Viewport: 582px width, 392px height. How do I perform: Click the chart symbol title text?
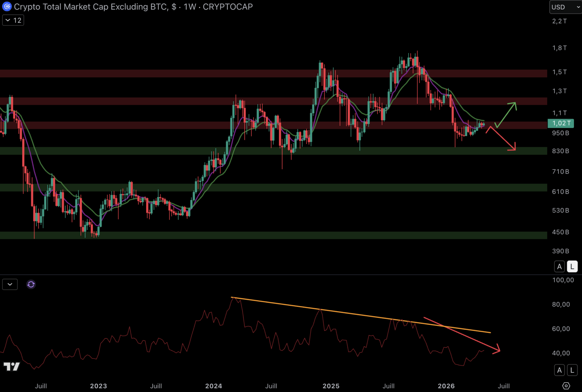tap(133, 7)
